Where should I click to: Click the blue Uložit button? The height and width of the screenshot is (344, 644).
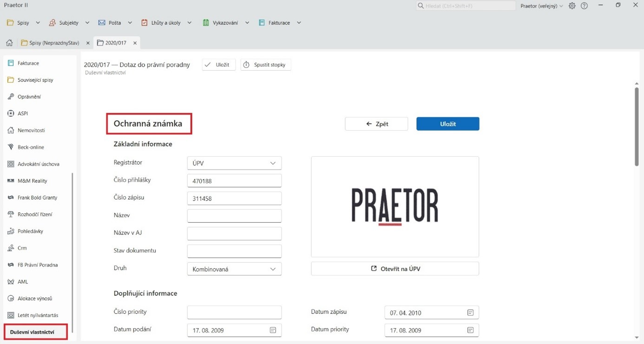click(x=447, y=124)
